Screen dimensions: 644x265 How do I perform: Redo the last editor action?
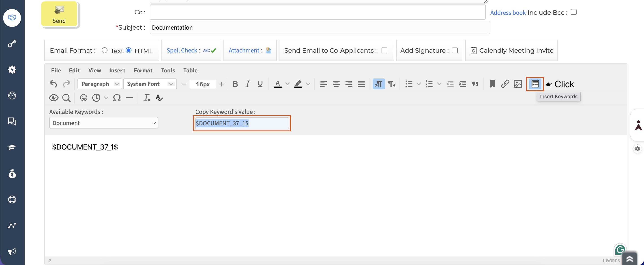pos(67,84)
